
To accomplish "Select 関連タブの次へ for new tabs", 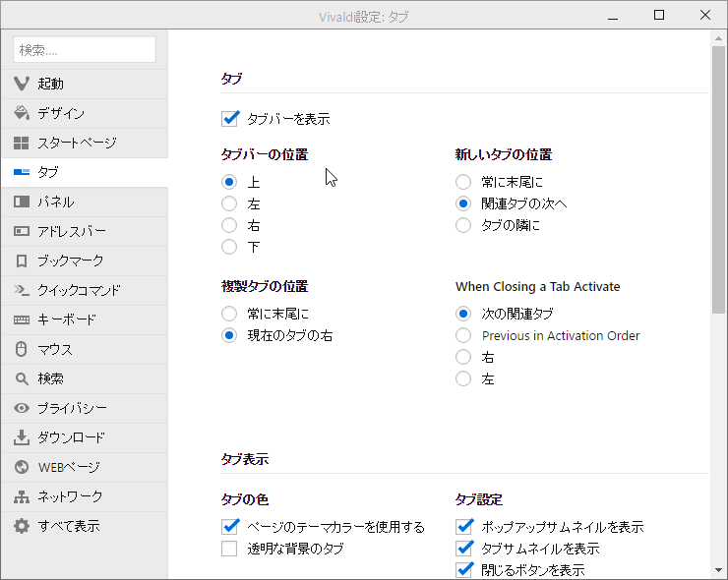I will (463, 203).
